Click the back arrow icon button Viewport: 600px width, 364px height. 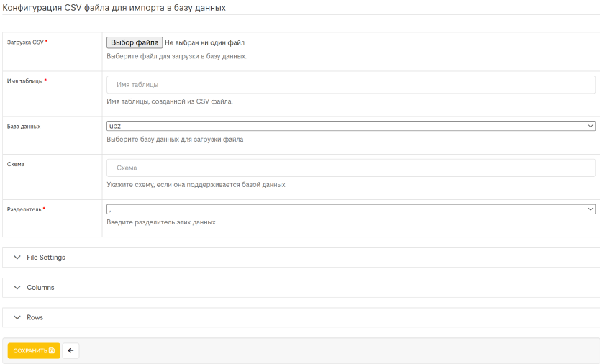71,350
